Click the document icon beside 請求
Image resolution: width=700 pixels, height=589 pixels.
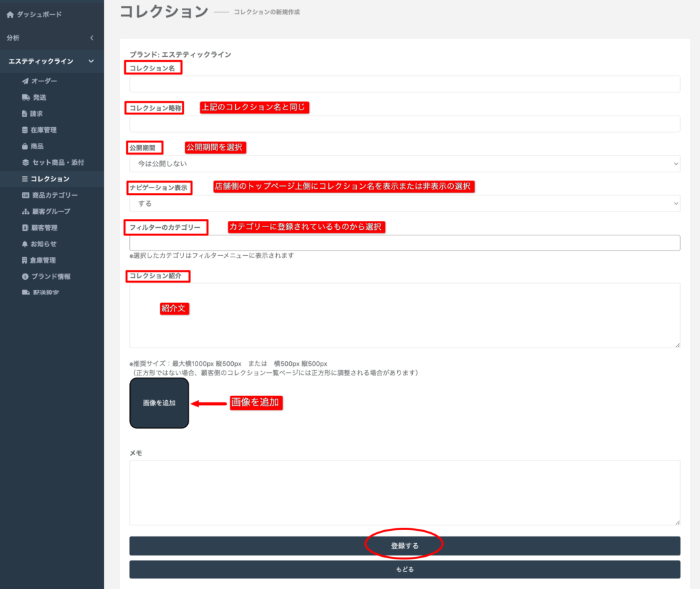25,114
